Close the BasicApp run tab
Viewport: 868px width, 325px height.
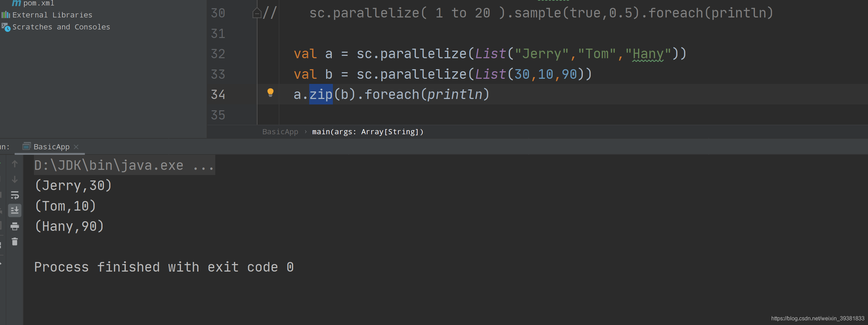pos(76,147)
